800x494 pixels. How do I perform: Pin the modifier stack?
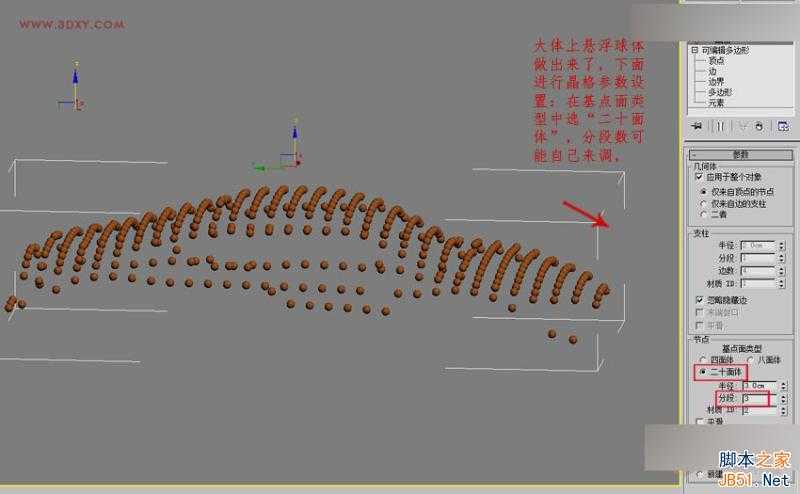[696, 126]
